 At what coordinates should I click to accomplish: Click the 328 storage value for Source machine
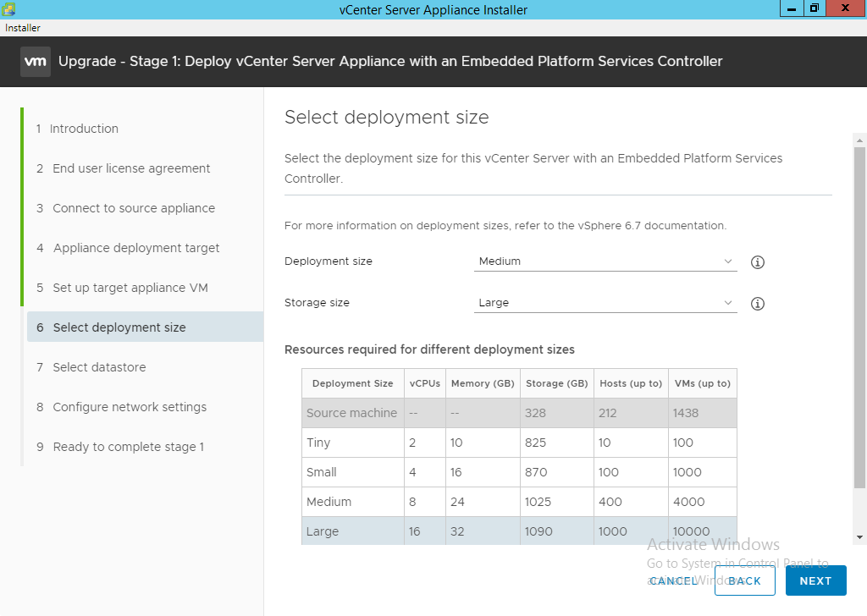pyautogui.click(x=535, y=413)
